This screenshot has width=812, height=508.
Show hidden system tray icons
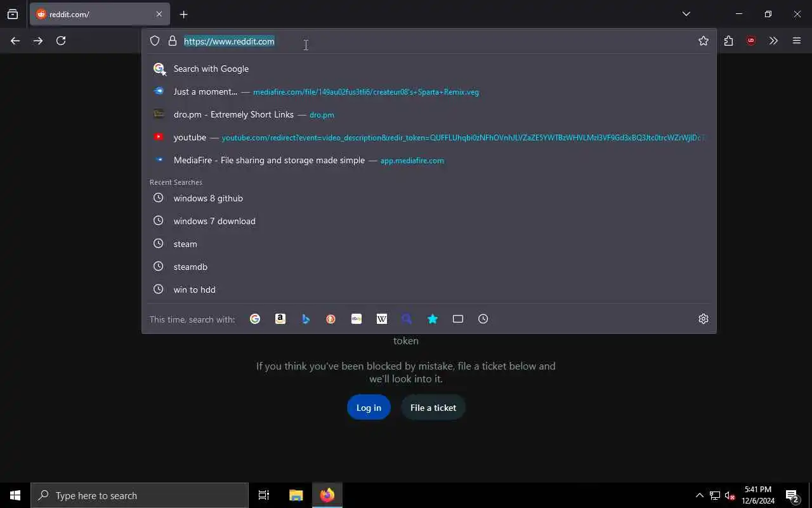(700, 495)
